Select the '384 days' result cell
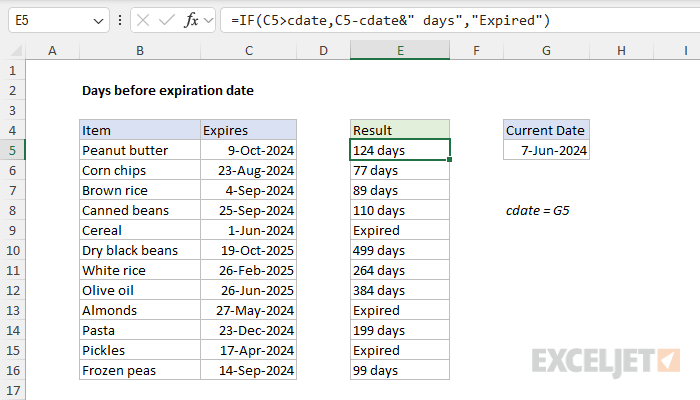Screen dimensions: 700x400 tap(400, 290)
